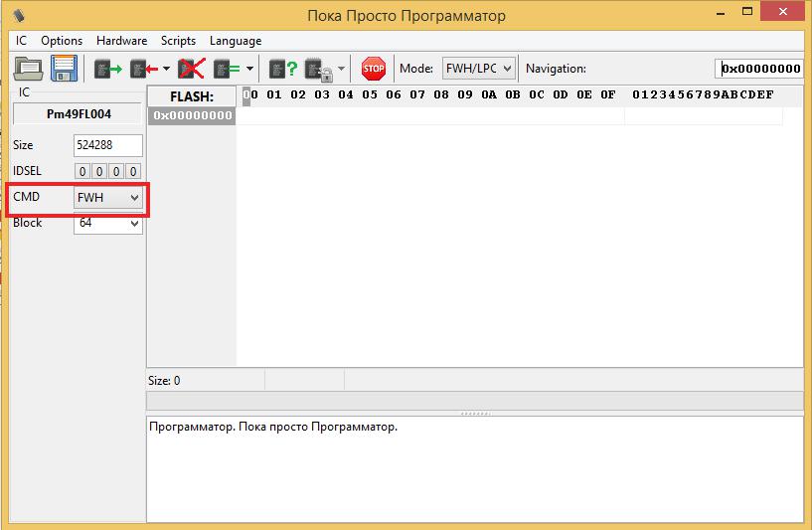Open the Language menu
The width and height of the screenshot is (812, 530).
click(236, 41)
